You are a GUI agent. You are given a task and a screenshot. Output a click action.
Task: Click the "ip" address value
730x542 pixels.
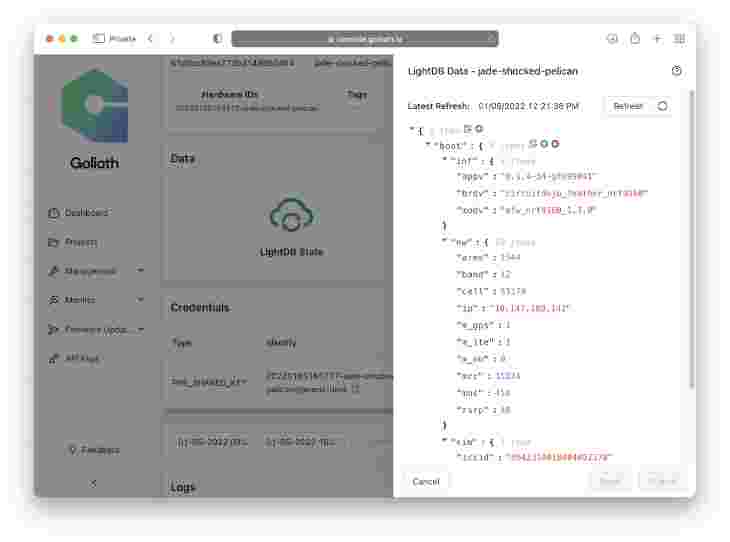point(530,308)
